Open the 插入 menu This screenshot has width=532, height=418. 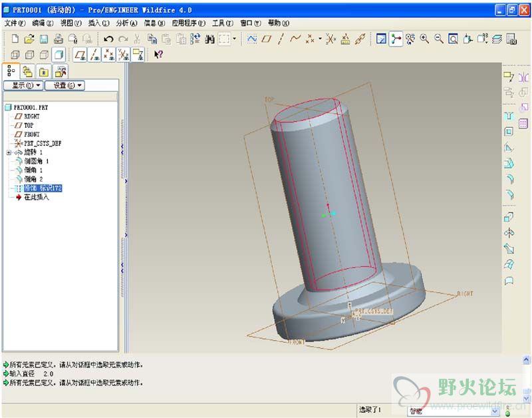(98, 23)
